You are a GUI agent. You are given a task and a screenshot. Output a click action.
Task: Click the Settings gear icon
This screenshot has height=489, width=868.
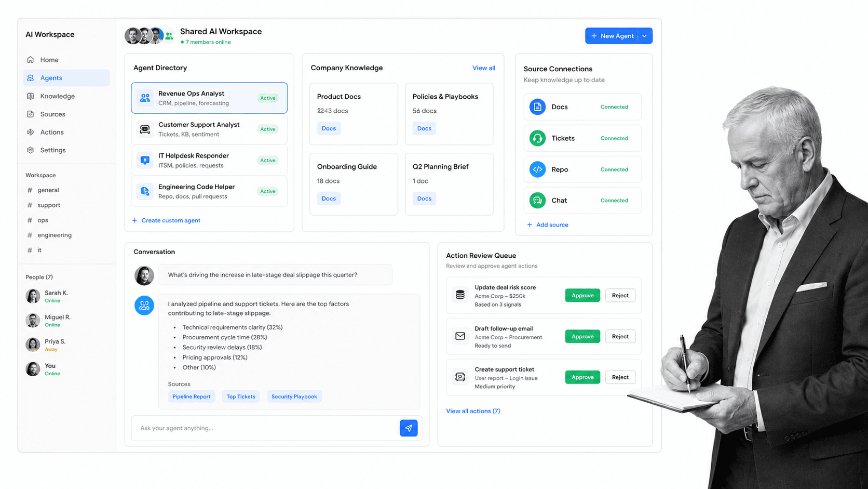point(31,150)
